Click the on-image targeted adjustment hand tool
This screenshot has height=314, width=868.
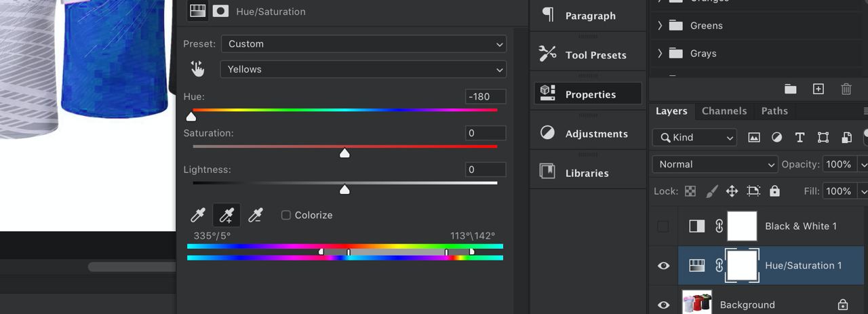197,68
